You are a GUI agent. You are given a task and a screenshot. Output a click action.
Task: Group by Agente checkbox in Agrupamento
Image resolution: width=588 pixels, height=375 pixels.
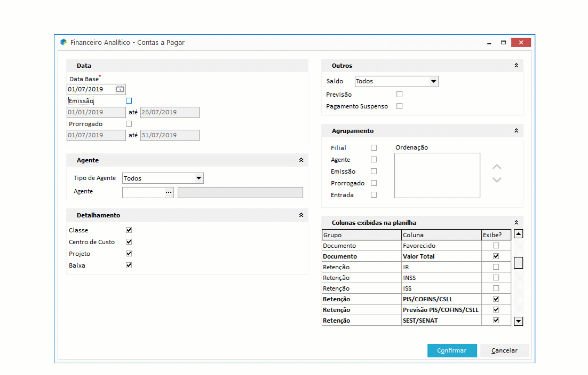tap(374, 160)
